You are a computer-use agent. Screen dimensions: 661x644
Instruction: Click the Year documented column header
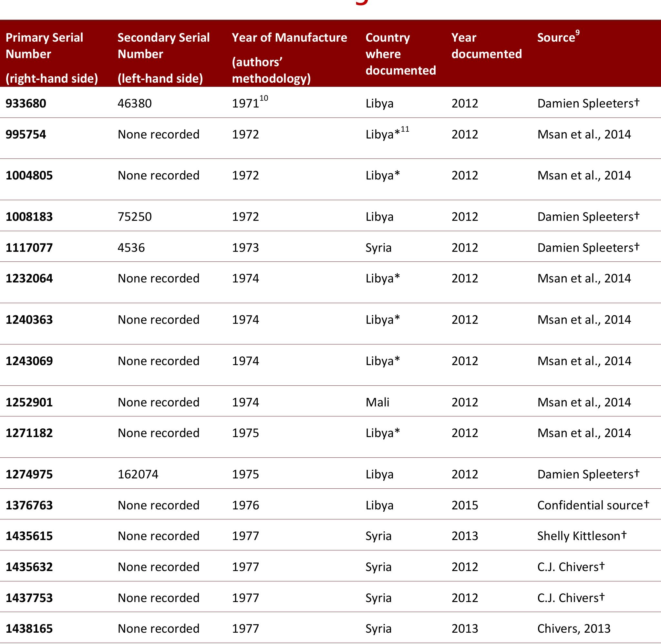pos(486,46)
